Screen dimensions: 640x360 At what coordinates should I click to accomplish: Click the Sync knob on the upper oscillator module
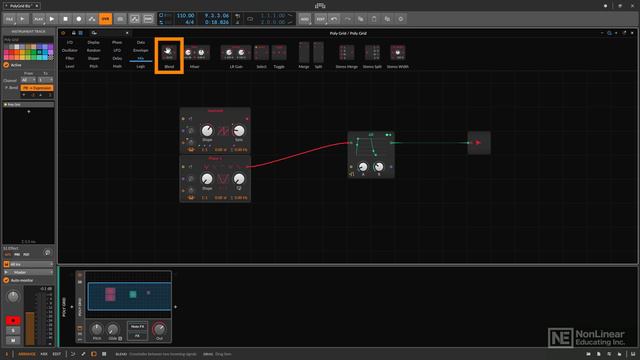pos(239,131)
